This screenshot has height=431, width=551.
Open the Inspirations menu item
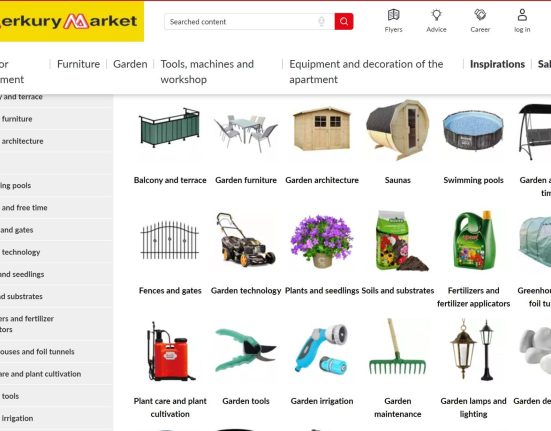point(497,64)
